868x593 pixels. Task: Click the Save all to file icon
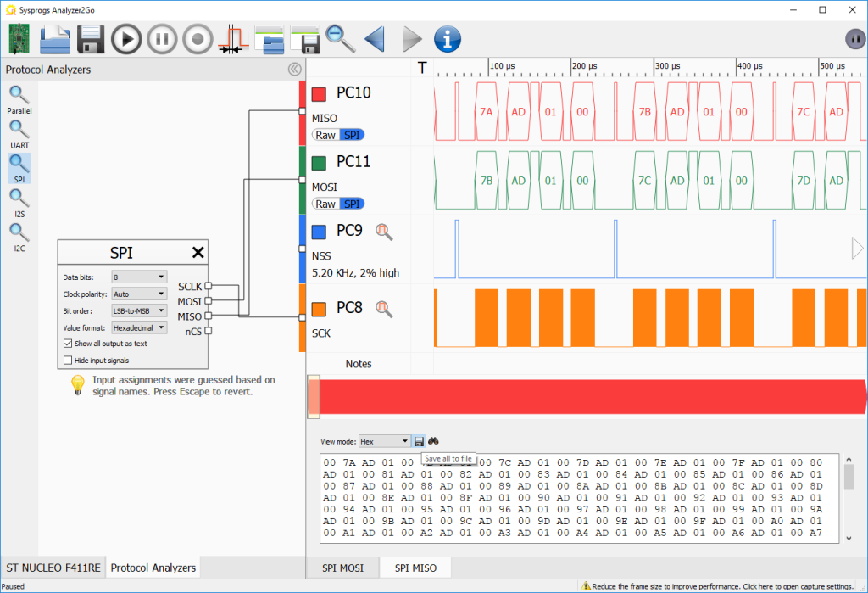pyautogui.click(x=419, y=440)
